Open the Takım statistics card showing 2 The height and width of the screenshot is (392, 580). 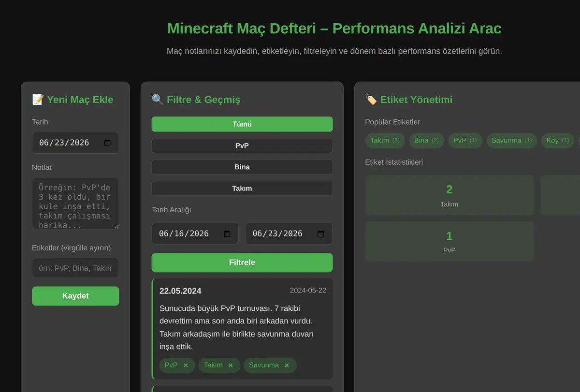coord(449,195)
